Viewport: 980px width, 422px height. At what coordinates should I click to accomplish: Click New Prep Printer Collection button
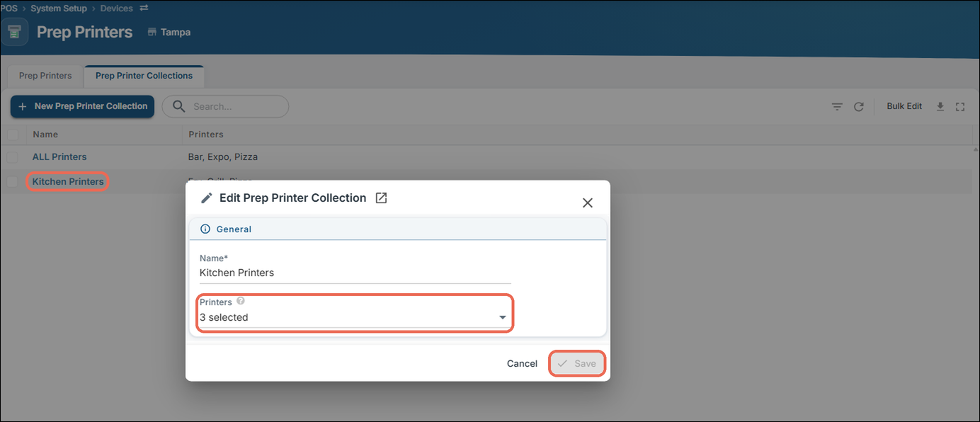point(82,106)
